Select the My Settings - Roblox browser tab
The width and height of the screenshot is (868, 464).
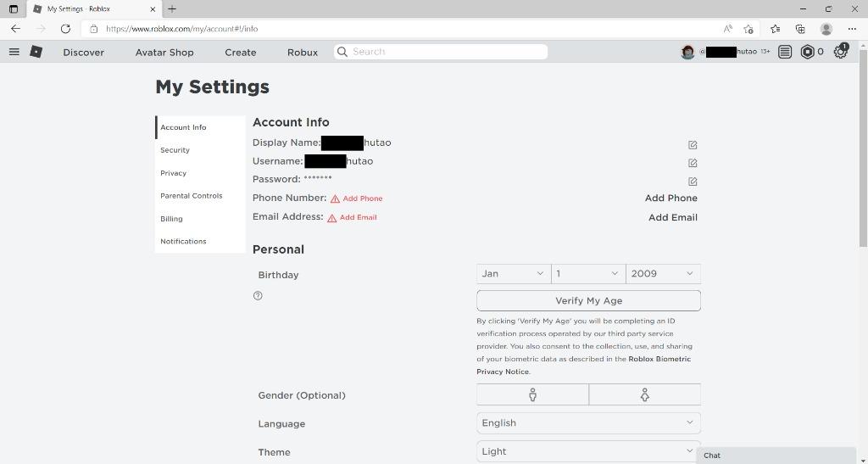95,8
